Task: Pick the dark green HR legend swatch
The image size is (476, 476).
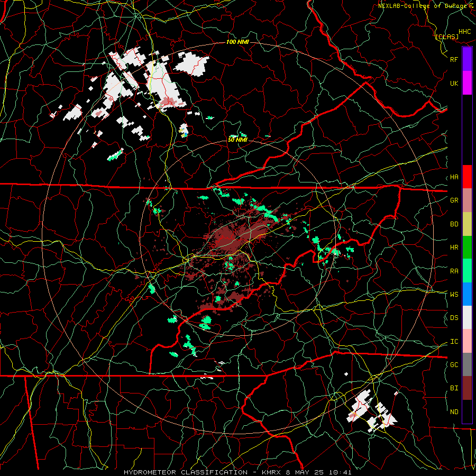Action: click(467, 248)
